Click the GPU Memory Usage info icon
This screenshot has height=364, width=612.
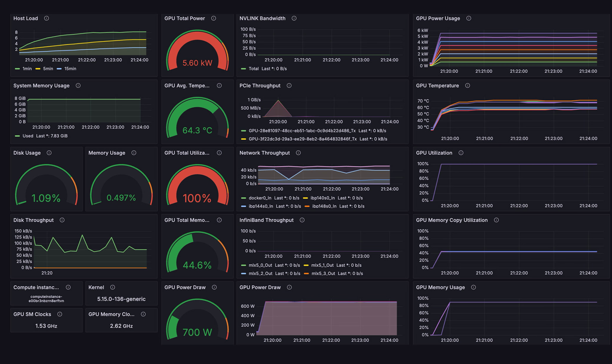pos(473,287)
